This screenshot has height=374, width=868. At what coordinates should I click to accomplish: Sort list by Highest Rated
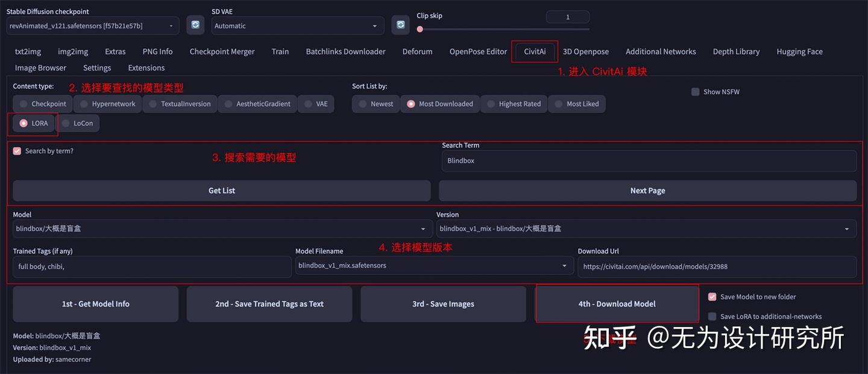click(513, 104)
